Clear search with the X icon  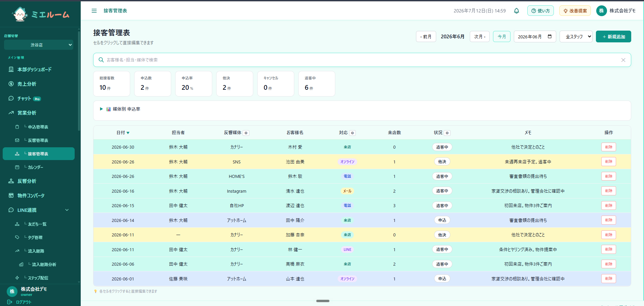tap(623, 60)
